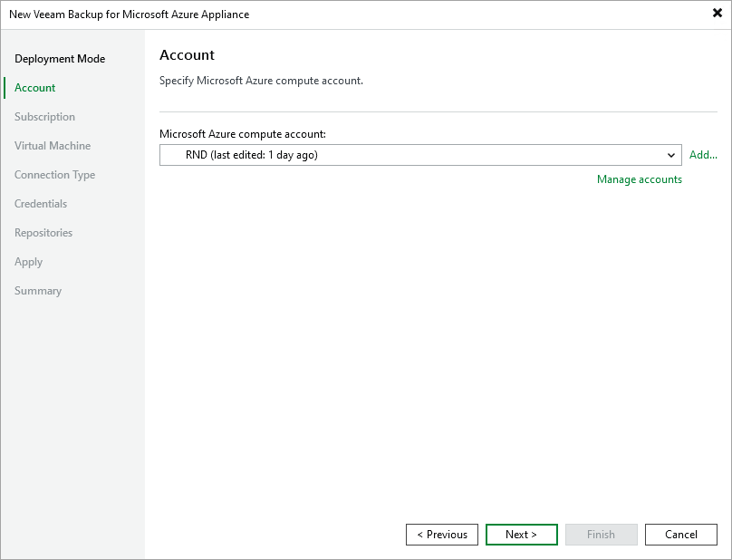Go to the Subscription step
The image size is (732, 560).
click(44, 117)
